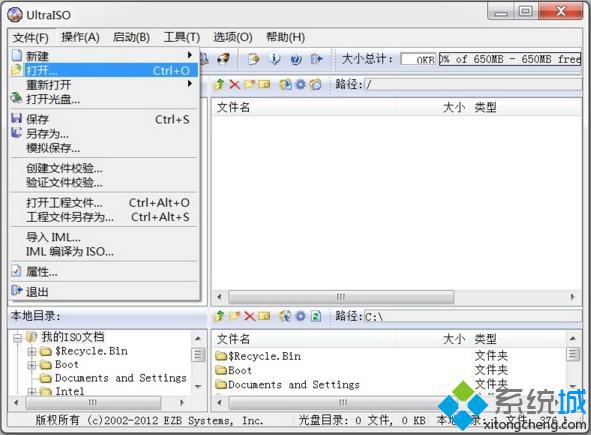Click the image pane up-folder icon

coord(219,84)
